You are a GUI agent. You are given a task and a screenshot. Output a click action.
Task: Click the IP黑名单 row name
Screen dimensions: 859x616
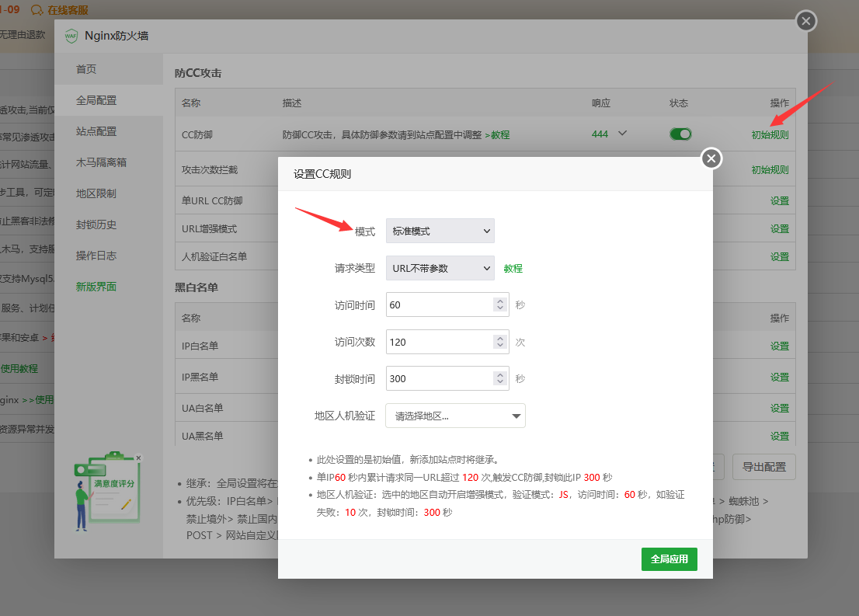[x=200, y=378]
